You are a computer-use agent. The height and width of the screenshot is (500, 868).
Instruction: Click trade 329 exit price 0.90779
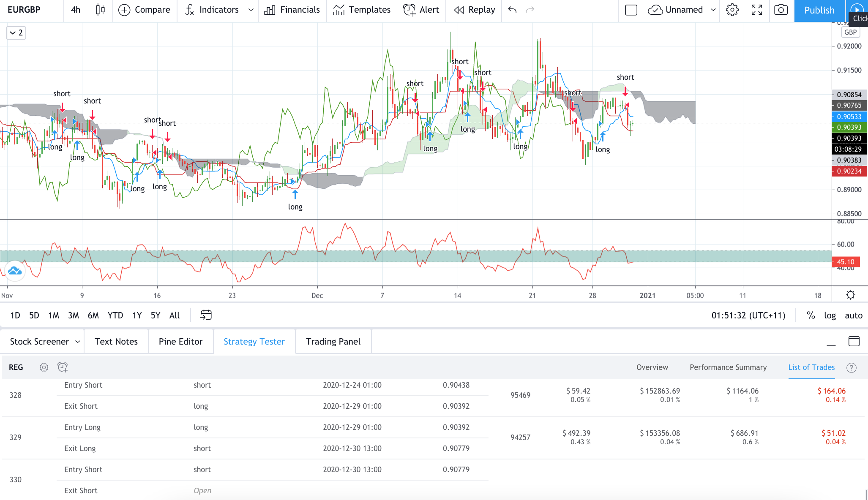(456, 448)
